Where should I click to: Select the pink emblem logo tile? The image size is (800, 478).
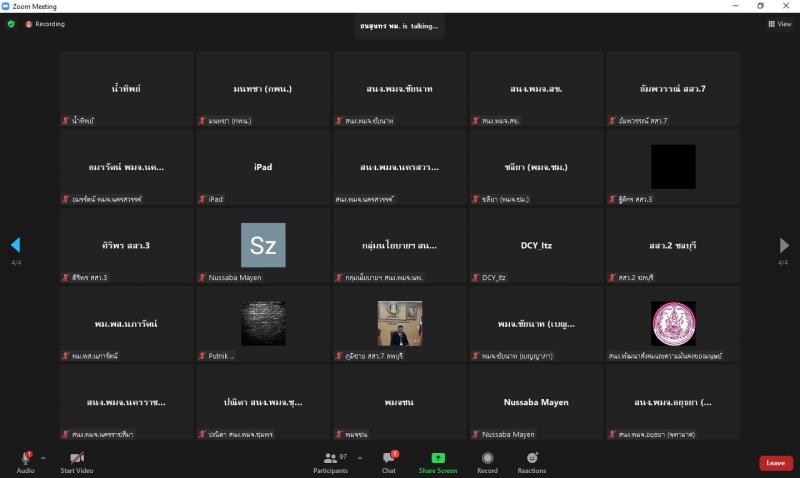coord(673,324)
